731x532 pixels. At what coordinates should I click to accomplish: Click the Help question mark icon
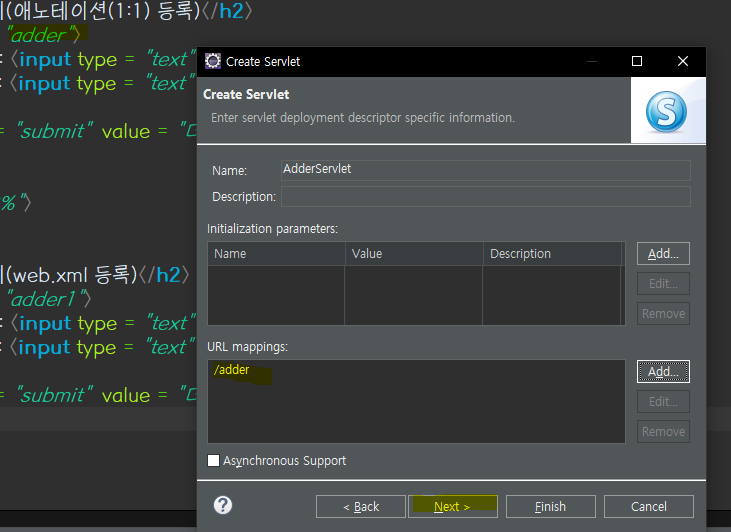pyautogui.click(x=223, y=505)
